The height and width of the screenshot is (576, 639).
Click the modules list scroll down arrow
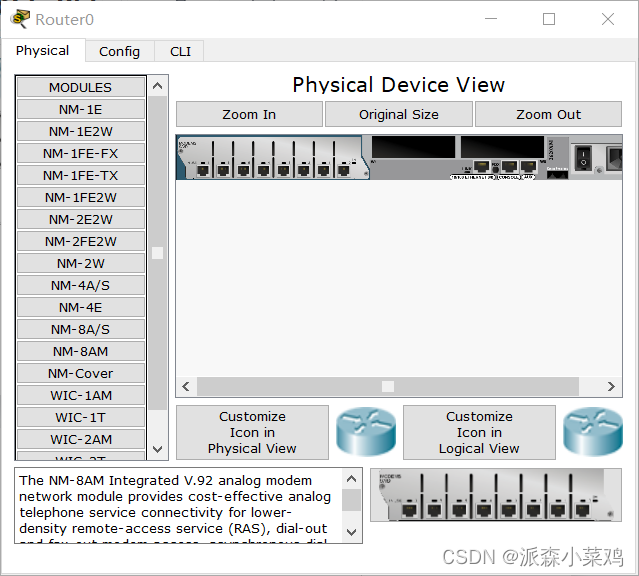tap(158, 449)
